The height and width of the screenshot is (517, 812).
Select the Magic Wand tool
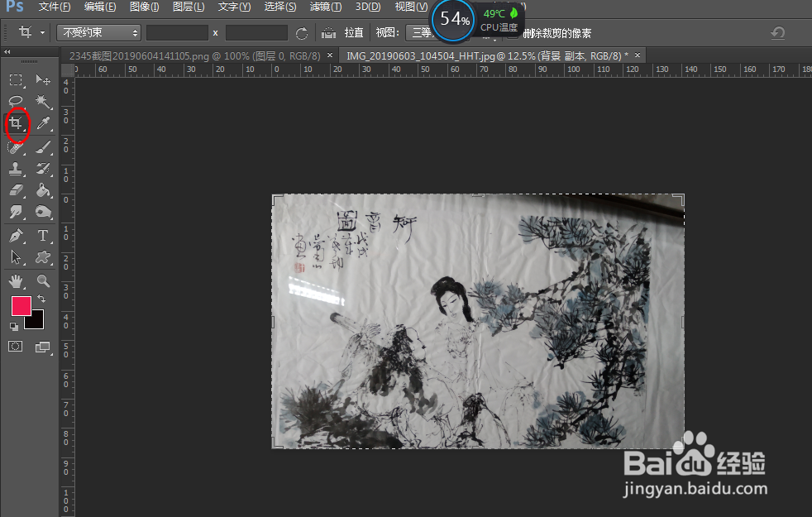tap(43, 102)
